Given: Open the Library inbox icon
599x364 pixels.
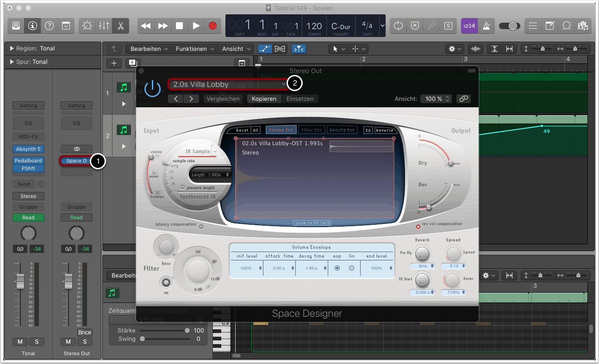Looking at the screenshot, I should (x=16, y=26).
